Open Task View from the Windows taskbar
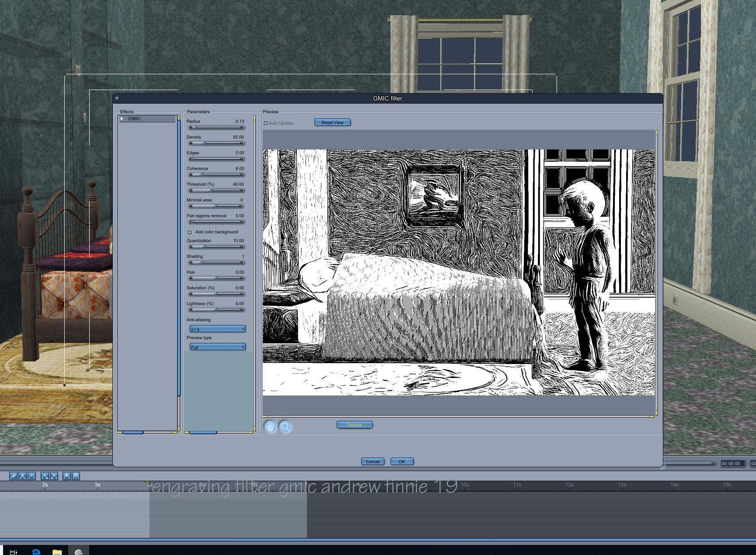Image resolution: width=756 pixels, height=555 pixels. click(14, 552)
